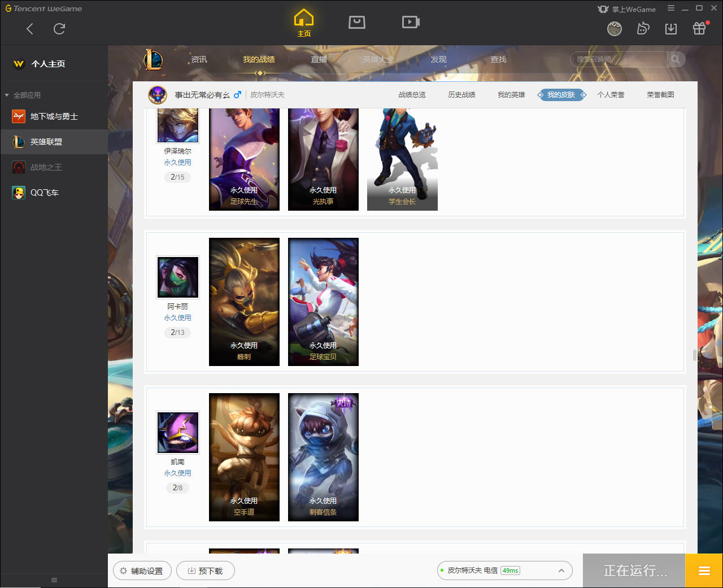
Task: Click the 2/13 skin count badge
Action: (x=177, y=333)
